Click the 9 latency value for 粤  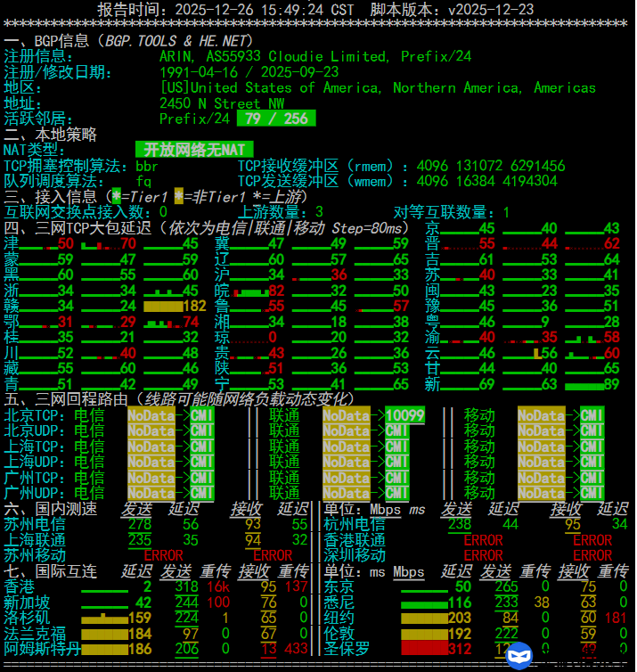click(x=545, y=322)
